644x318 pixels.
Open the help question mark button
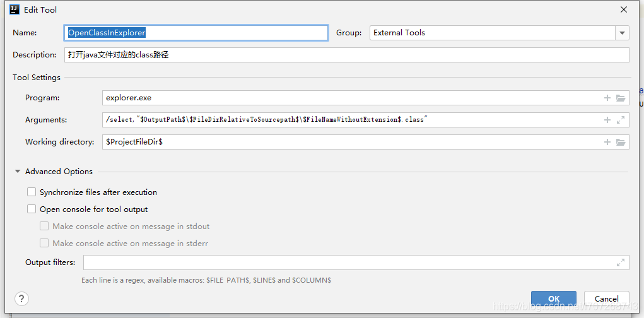tap(21, 298)
